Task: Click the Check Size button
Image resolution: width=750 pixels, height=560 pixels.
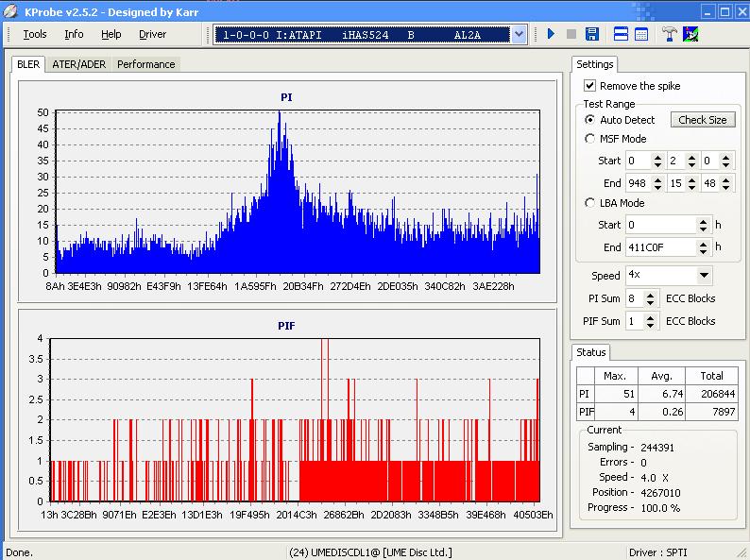Action: tap(702, 120)
